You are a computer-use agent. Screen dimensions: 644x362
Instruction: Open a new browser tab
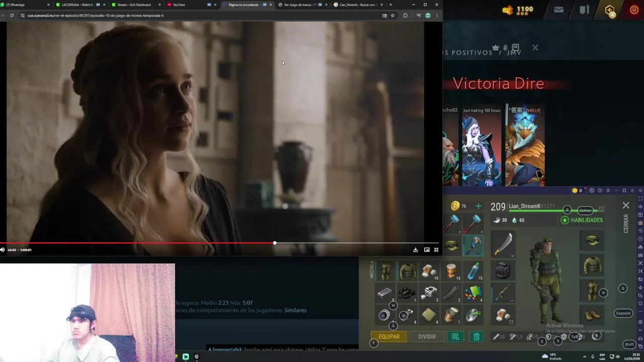click(x=390, y=5)
